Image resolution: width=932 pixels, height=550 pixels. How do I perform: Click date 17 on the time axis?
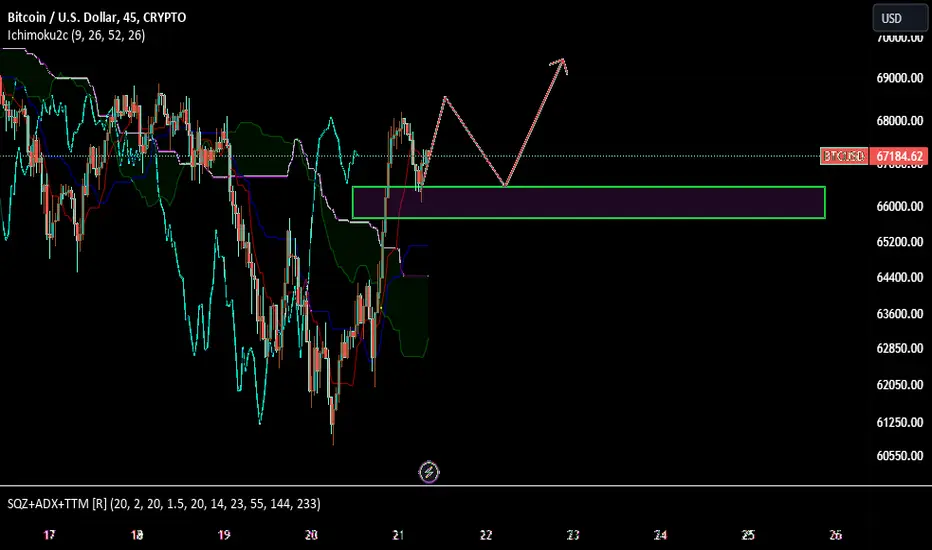click(x=49, y=535)
